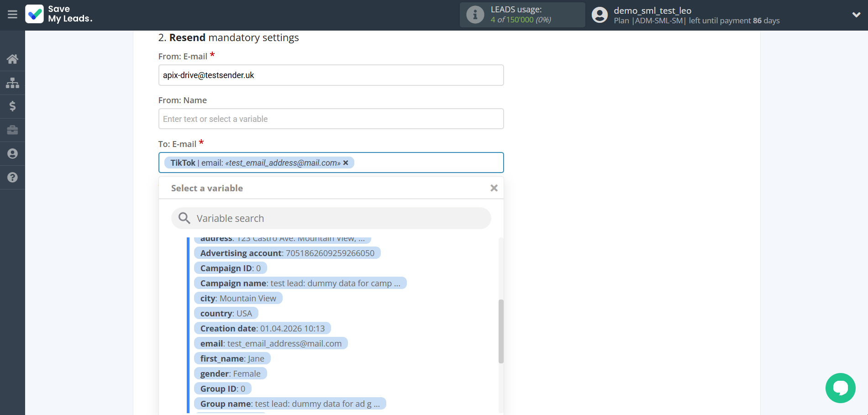Screen dimensions: 868x415
Task: Open the hamburger navigation menu
Action: coord(12,15)
